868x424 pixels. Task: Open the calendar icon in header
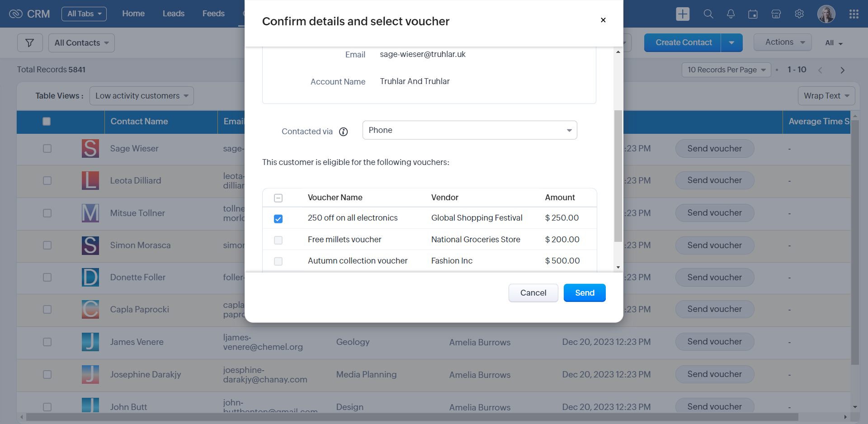tap(753, 14)
